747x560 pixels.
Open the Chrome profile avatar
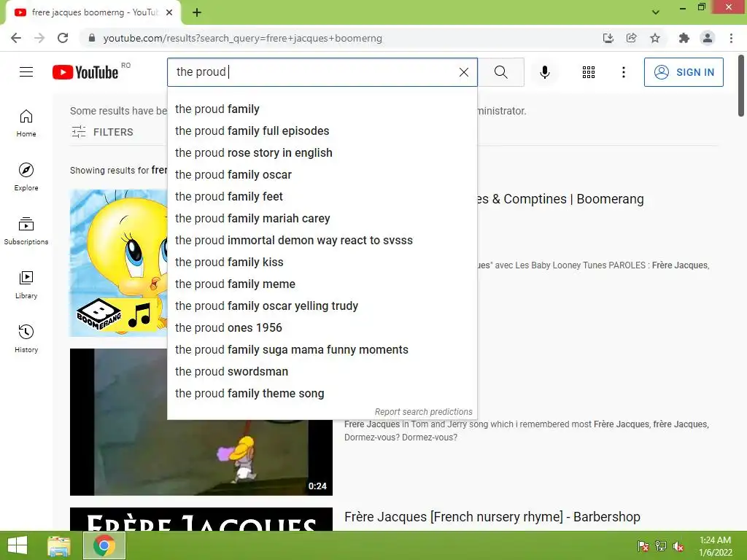point(708,38)
